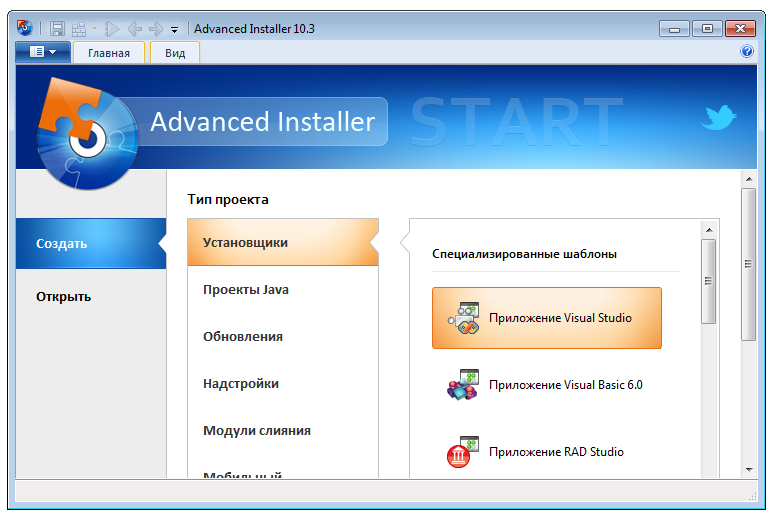Choose the Проекты Java project type
This screenshot has height=521, width=771.
click(283, 289)
